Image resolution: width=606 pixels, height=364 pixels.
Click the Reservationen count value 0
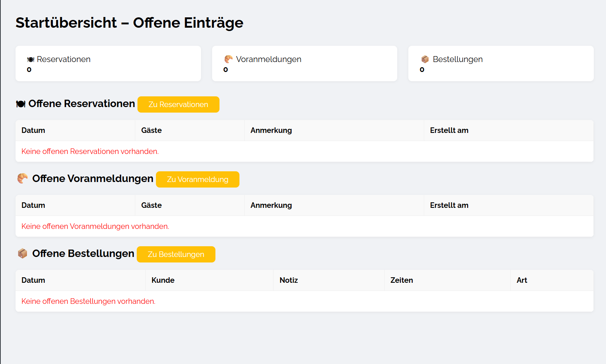29,70
